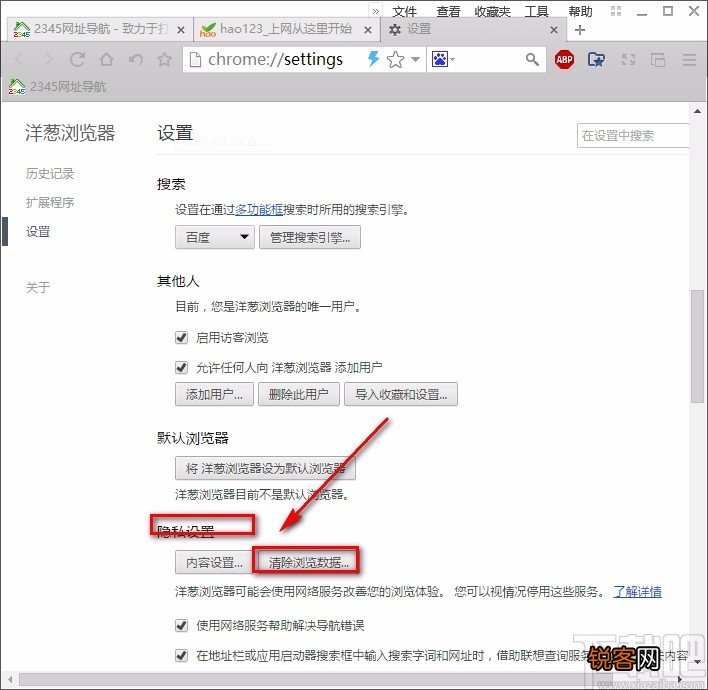
Task: Open 关于 in the sidebar
Action: 38,287
